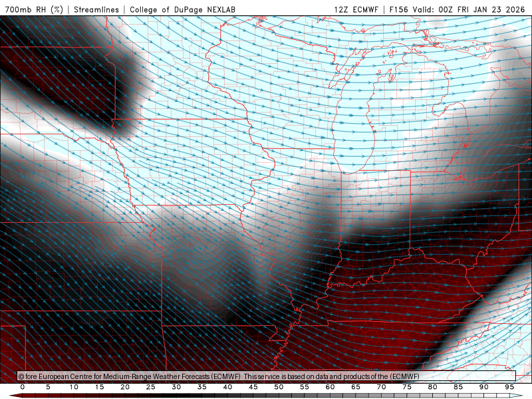Click the ECMWF copyright notice banner
The width and height of the screenshot is (532, 399).
(x=267, y=376)
